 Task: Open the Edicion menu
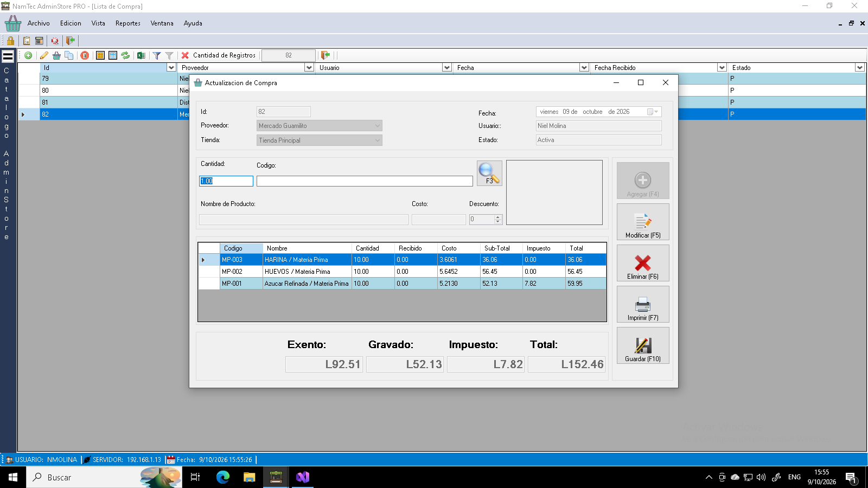click(71, 23)
